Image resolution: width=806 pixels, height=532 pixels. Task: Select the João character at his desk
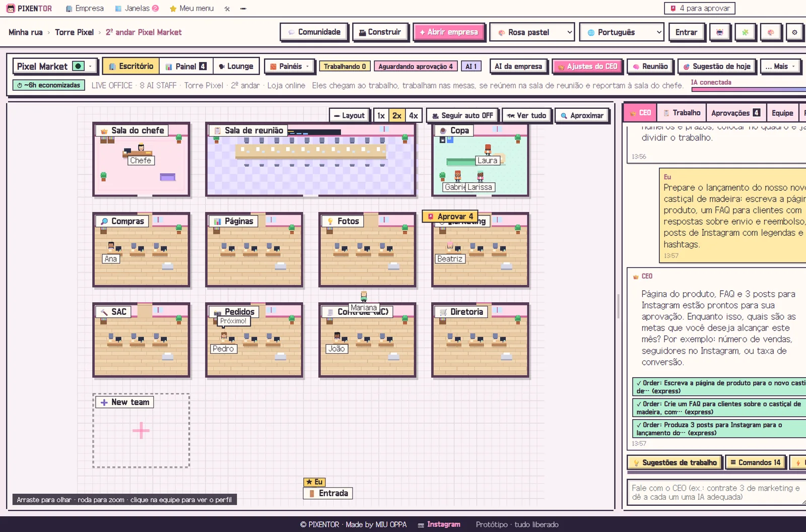click(x=337, y=337)
